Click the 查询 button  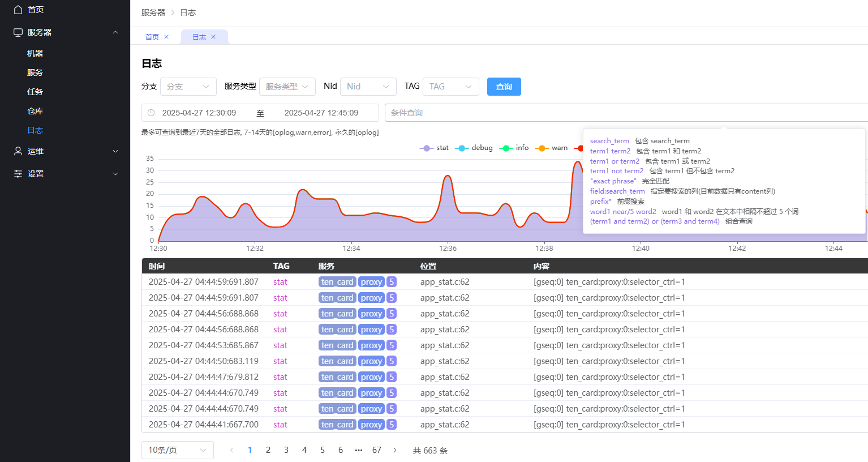coord(504,87)
